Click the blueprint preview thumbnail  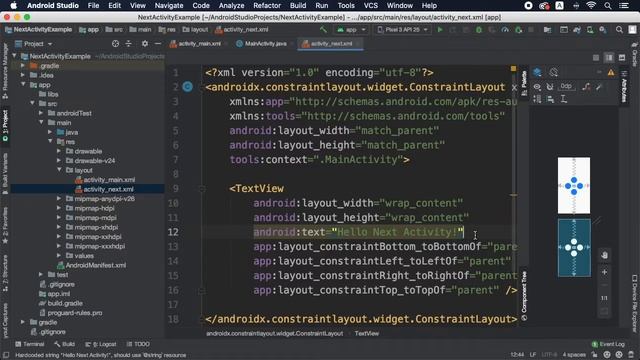coord(574,248)
